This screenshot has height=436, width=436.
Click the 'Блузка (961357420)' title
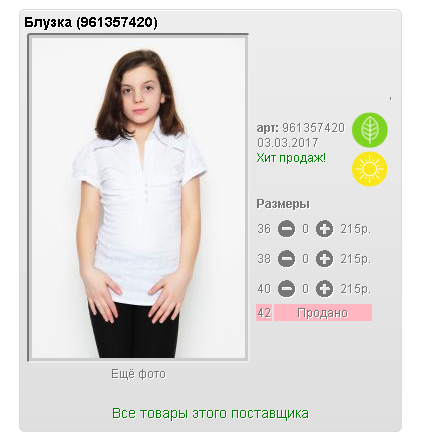point(91,22)
